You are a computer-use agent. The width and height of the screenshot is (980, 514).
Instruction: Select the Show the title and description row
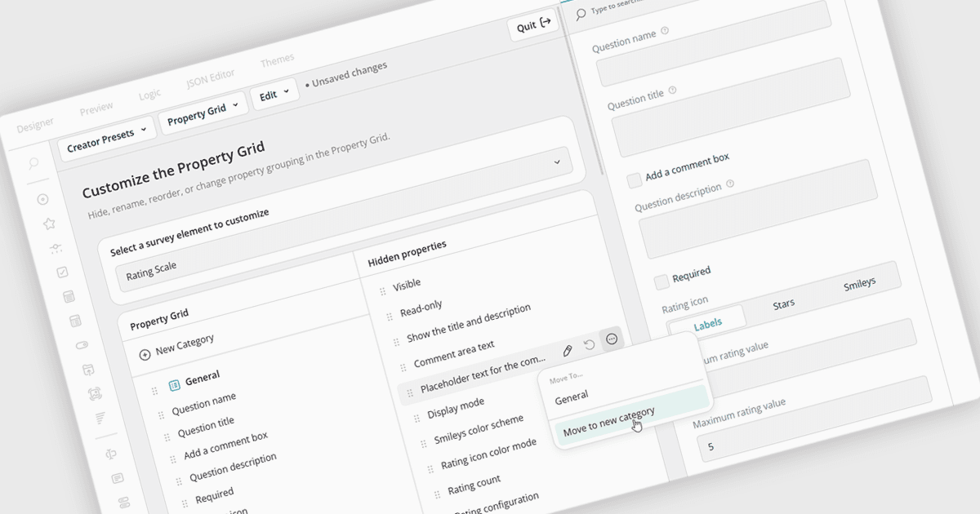[469, 324]
